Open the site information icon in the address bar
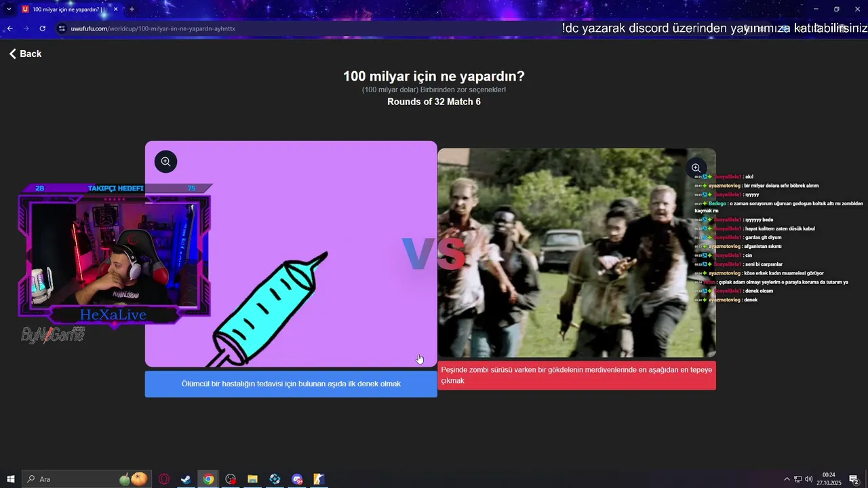Viewport: 868px width, 488px height. click(x=62, y=28)
